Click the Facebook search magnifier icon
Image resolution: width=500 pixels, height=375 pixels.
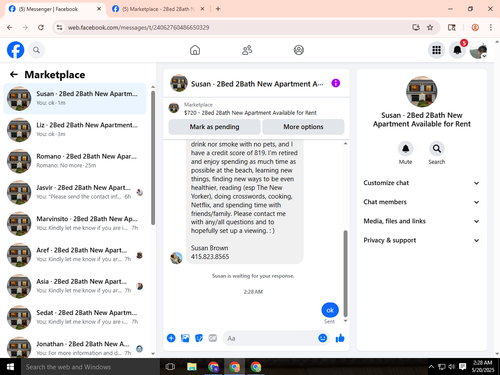click(36, 50)
